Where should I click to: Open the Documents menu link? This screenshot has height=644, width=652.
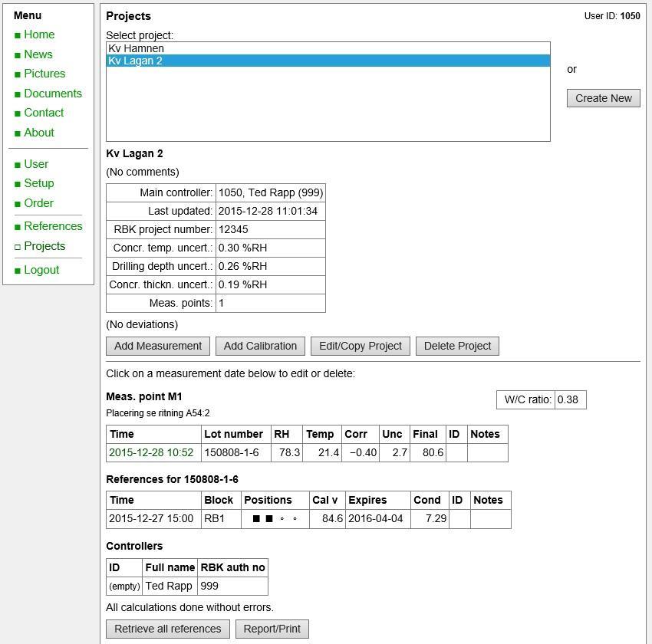tap(53, 94)
